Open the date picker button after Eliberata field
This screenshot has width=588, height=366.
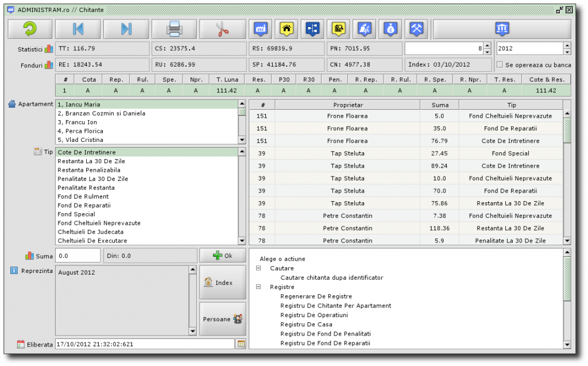tap(241, 344)
